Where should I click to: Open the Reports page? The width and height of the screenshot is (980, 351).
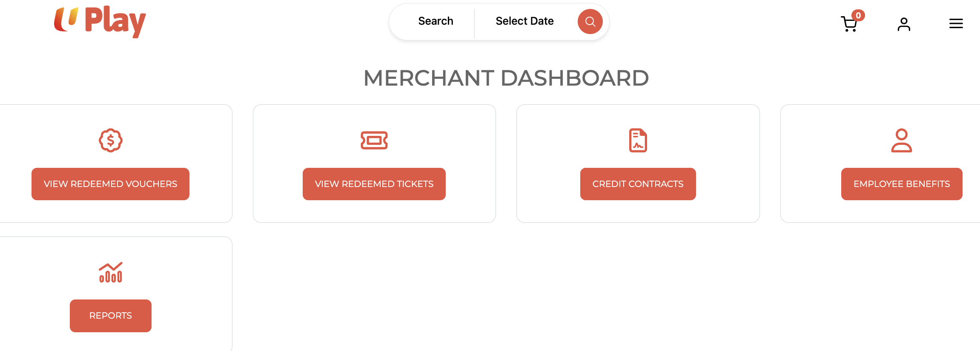pos(111,316)
